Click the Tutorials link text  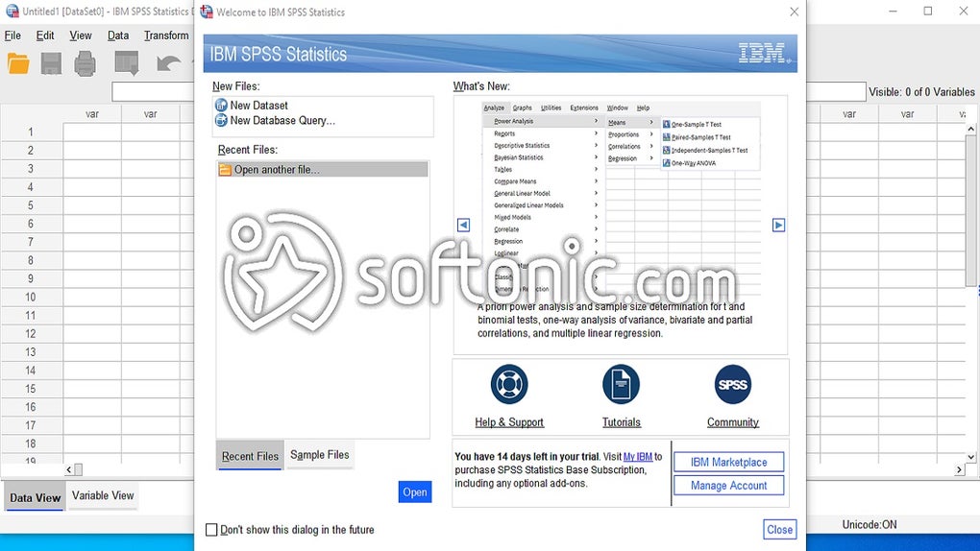622,422
